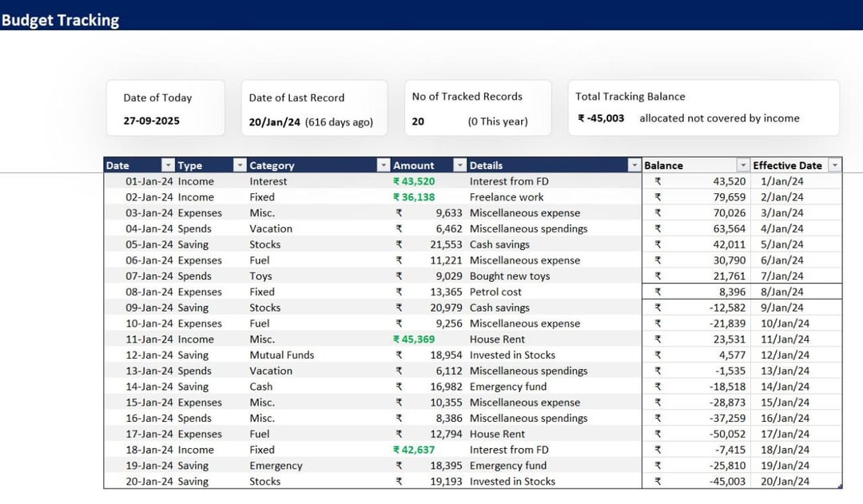Click the No of Tracked Records card

(478, 108)
